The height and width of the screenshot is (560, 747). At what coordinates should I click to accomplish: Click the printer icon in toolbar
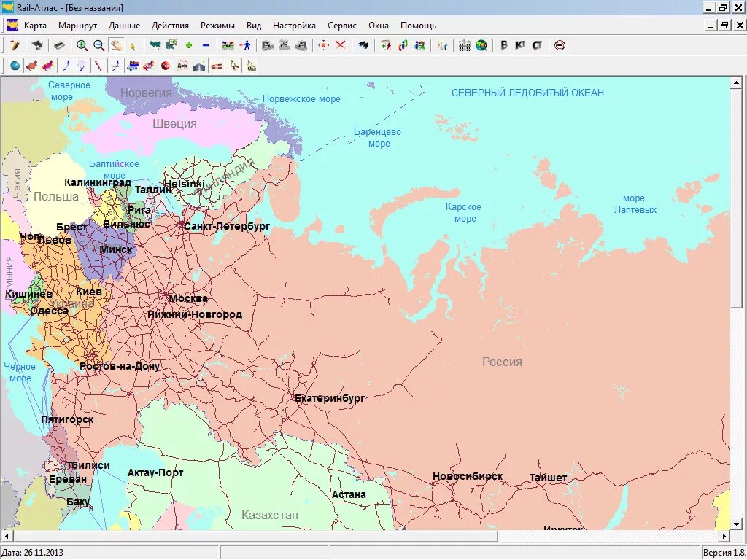(x=59, y=45)
